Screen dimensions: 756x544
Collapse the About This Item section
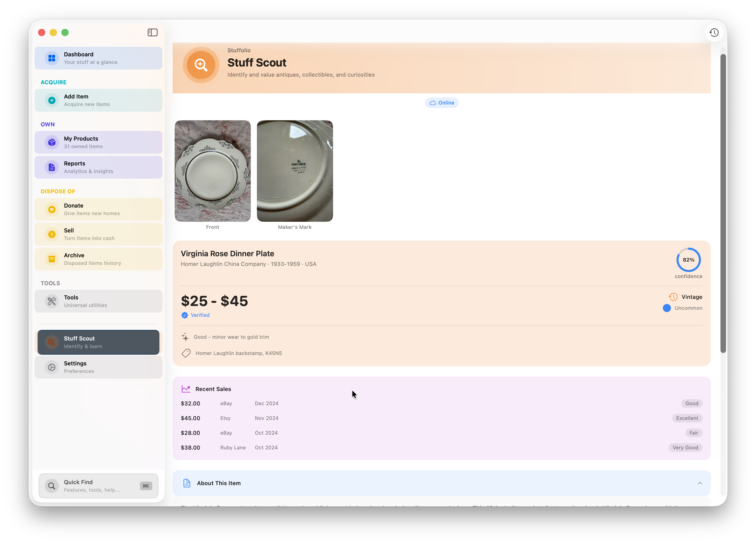click(x=700, y=483)
